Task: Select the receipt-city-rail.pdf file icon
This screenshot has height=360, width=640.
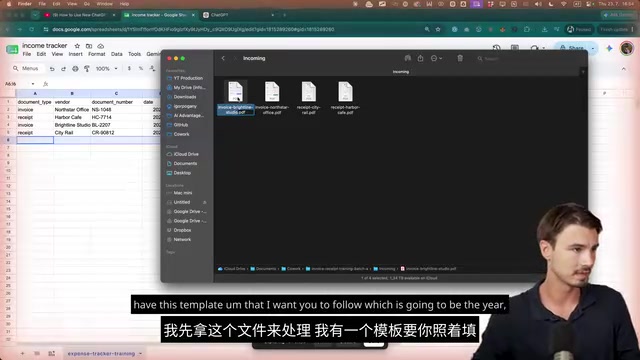Action: coord(309,91)
